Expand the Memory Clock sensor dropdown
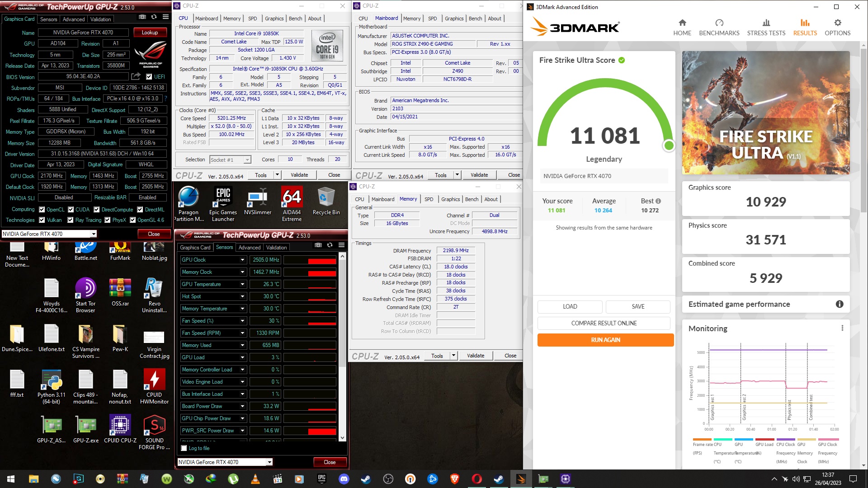868x488 pixels. click(x=243, y=272)
